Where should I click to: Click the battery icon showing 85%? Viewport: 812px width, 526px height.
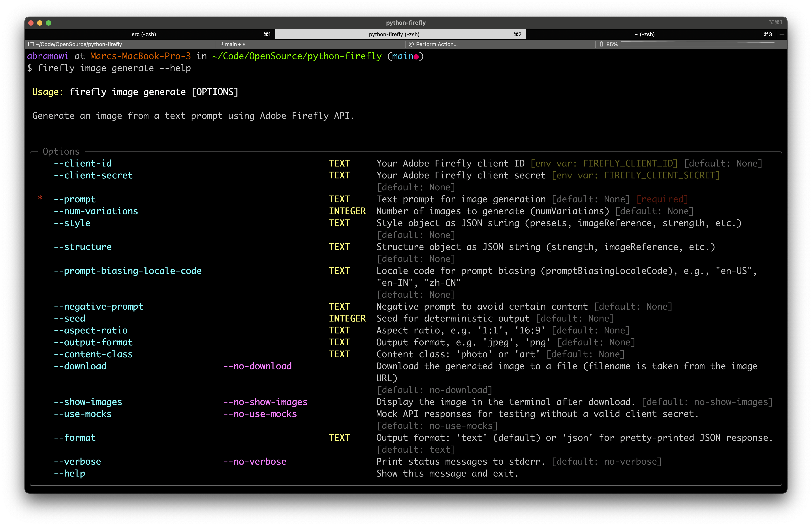[x=601, y=44]
